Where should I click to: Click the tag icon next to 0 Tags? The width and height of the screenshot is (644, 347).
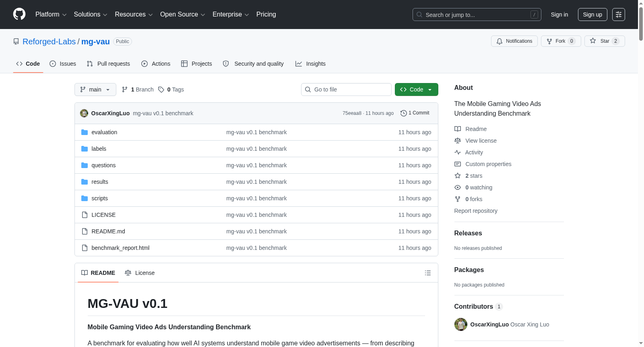click(x=161, y=89)
